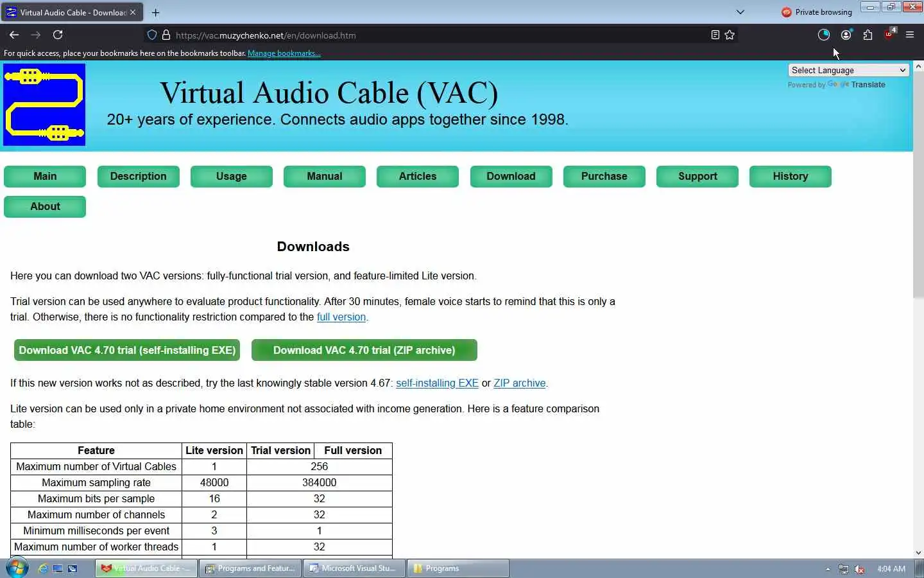Expand the list-all-tabs chevron

[x=740, y=12]
